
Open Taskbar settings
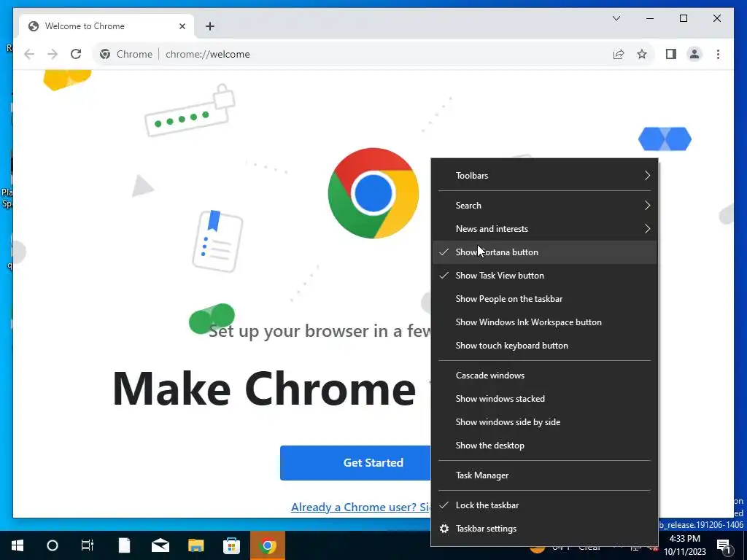(x=544, y=529)
